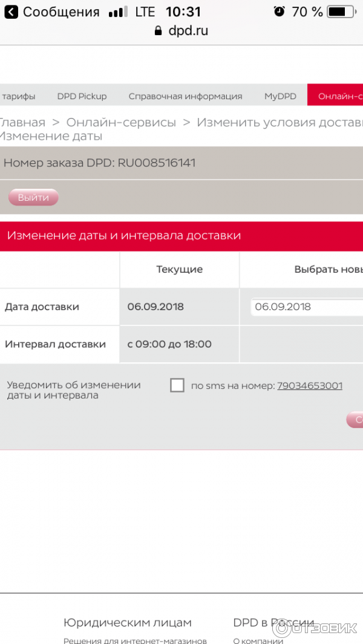Click the partially visible pink submit button
This screenshot has height=644, width=363.
point(355,420)
